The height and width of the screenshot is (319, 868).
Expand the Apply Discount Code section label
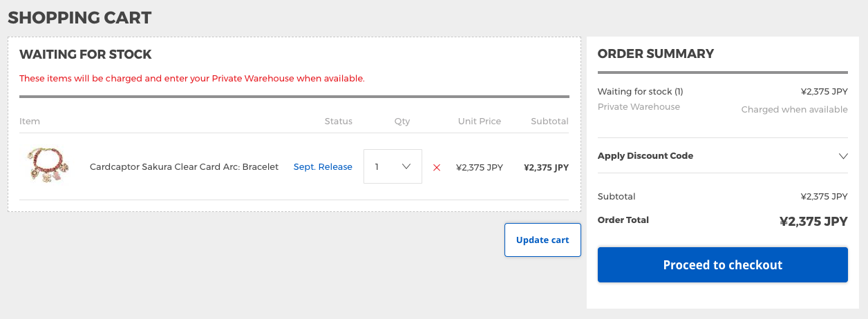[645, 156]
